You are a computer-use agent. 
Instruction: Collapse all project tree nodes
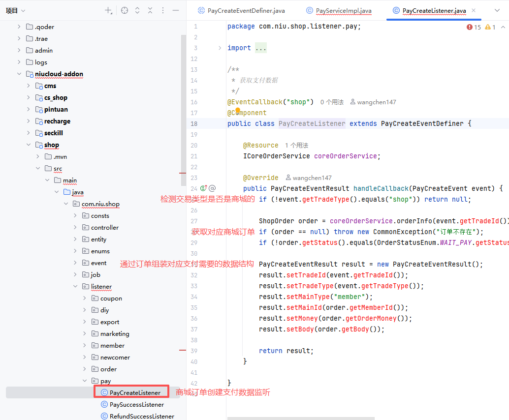click(150, 10)
